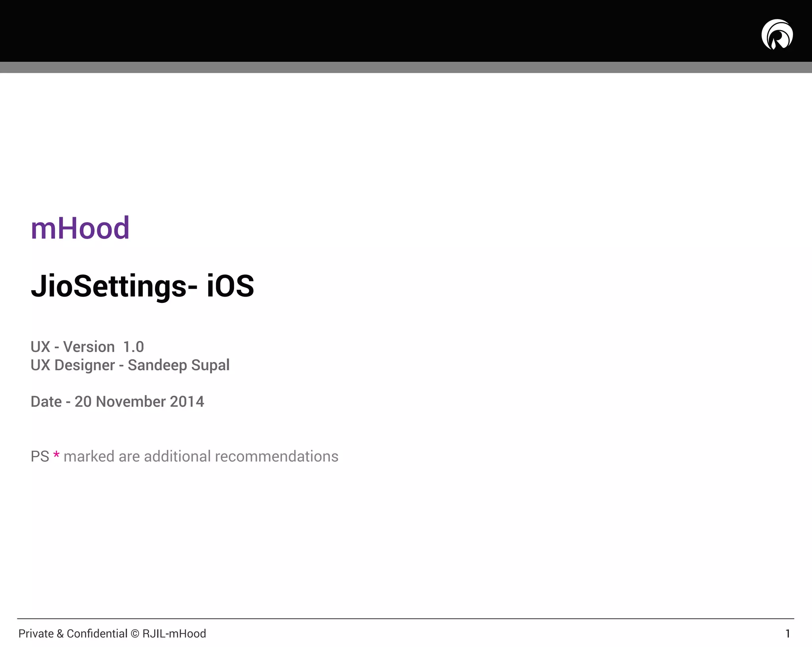Click the additional recommendations text
Screen dimensions: 812x647
pyautogui.click(x=241, y=456)
